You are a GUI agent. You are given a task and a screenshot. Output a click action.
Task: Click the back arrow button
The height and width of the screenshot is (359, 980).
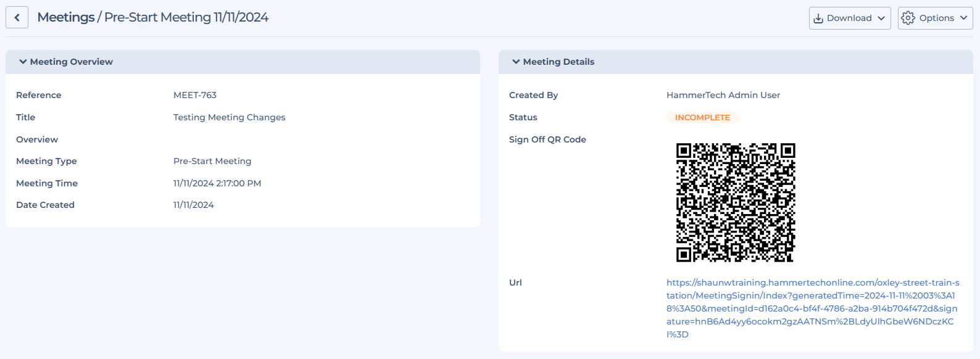17,18
